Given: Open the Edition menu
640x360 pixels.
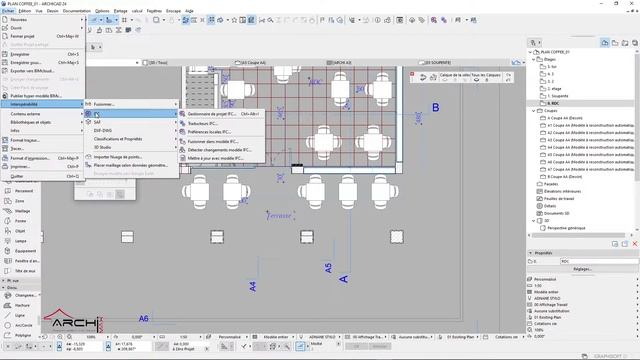Looking at the screenshot, I should point(25,11).
